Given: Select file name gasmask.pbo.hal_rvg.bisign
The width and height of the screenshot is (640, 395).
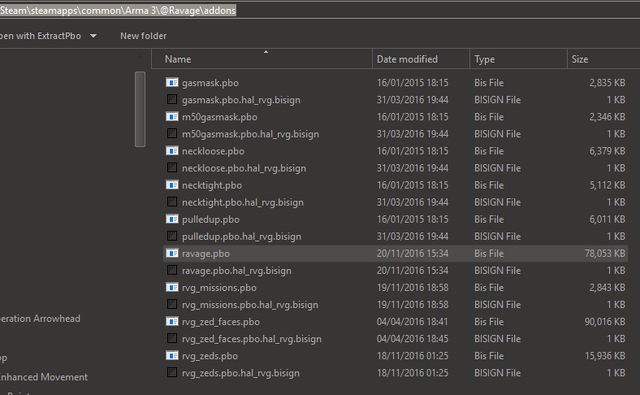Looking at the screenshot, I should [x=241, y=100].
